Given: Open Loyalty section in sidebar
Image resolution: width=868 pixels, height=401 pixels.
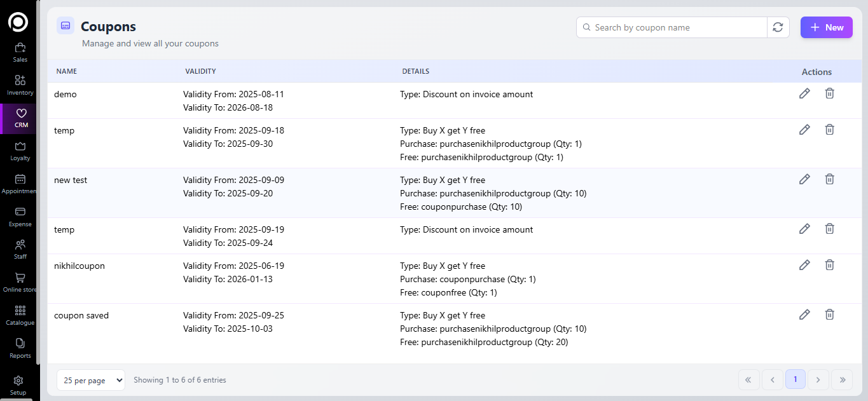Looking at the screenshot, I should (x=20, y=151).
